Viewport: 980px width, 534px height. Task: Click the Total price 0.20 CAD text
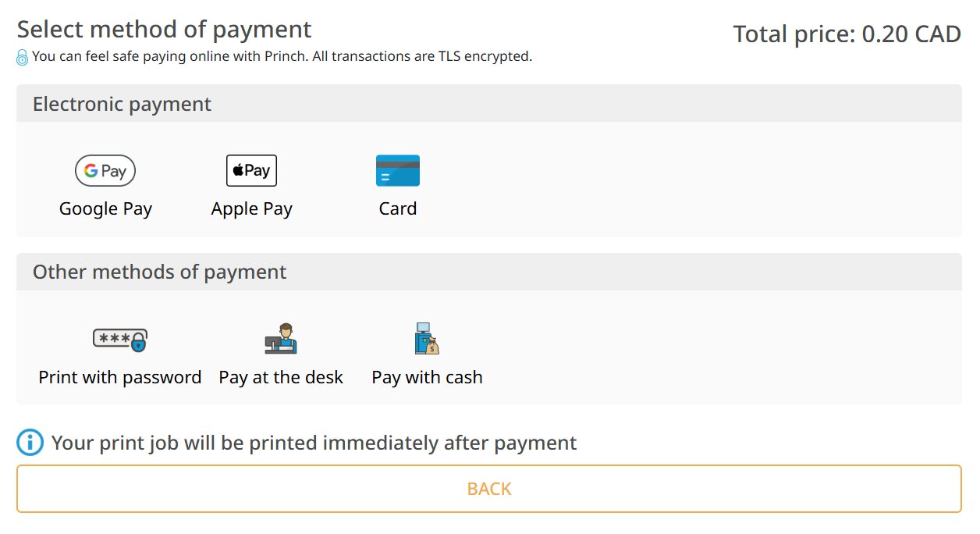[x=847, y=34]
